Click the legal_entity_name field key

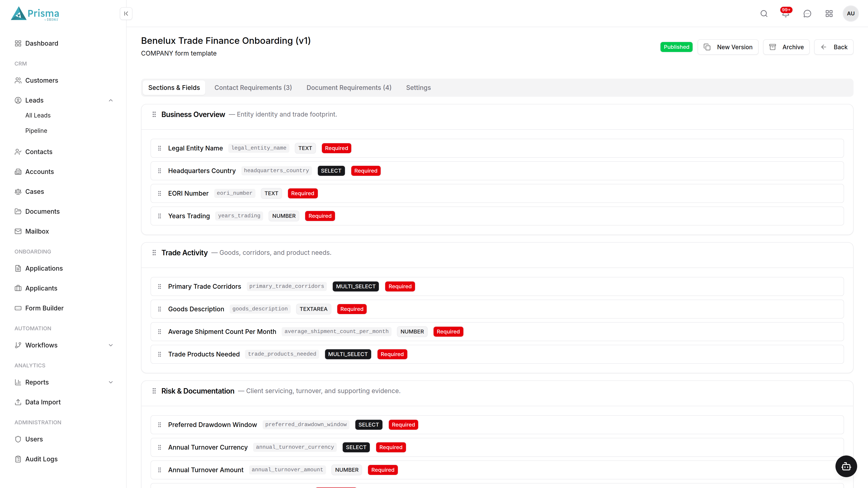pos(259,148)
